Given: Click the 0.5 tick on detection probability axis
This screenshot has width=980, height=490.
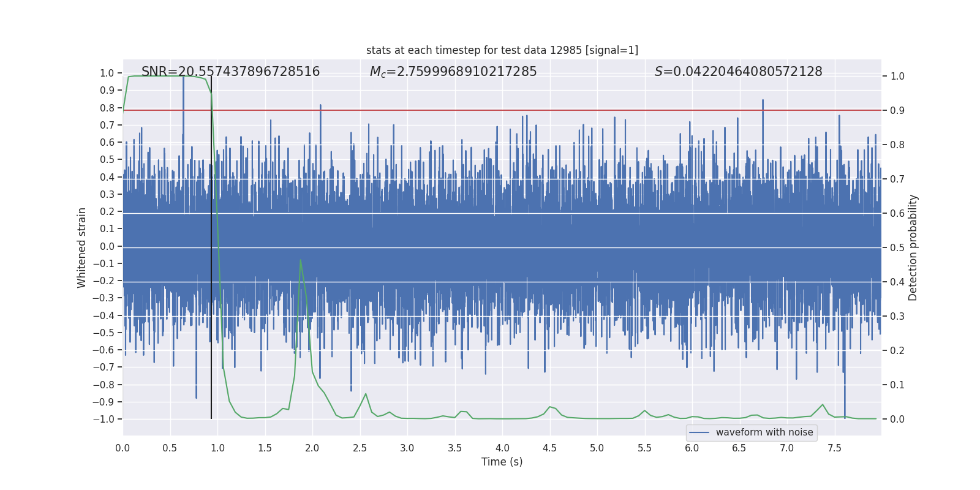Looking at the screenshot, I should 897,247.
